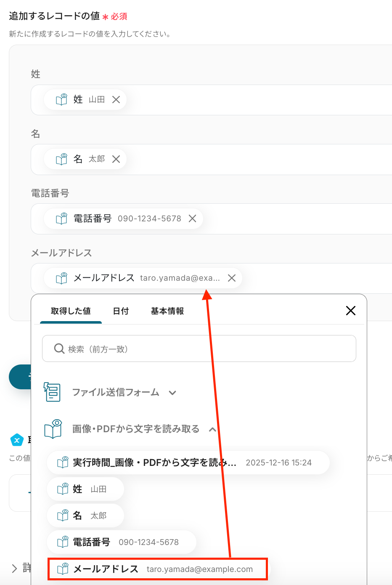Click the 電話番号 chip's OCR icon in field
392x585 pixels.
pos(62,218)
